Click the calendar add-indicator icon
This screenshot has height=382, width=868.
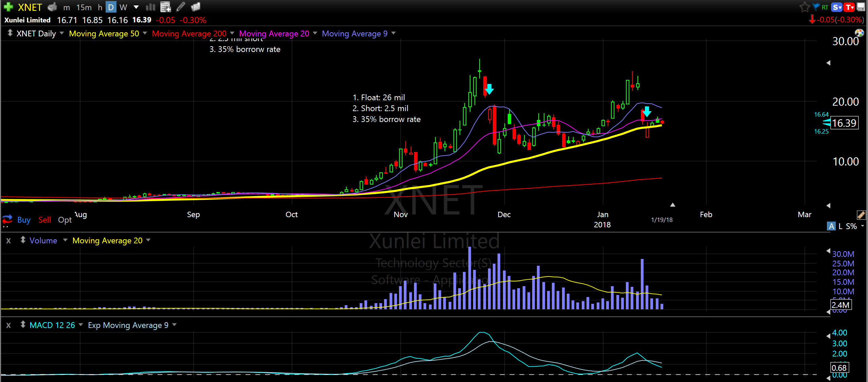click(x=165, y=7)
